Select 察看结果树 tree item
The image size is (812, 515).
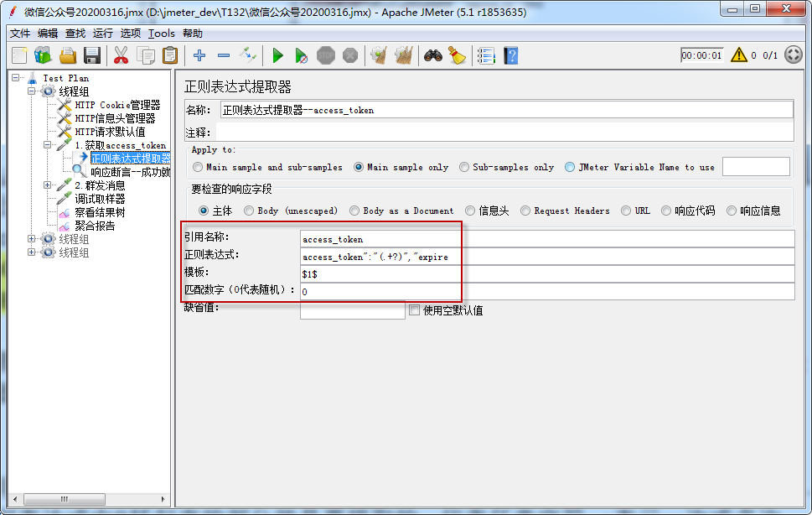pyautogui.click(x=100, y=212)
